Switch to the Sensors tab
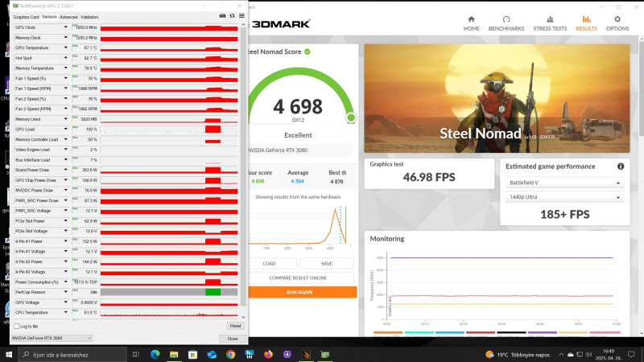Screen dimensions: 644x362 49,17
